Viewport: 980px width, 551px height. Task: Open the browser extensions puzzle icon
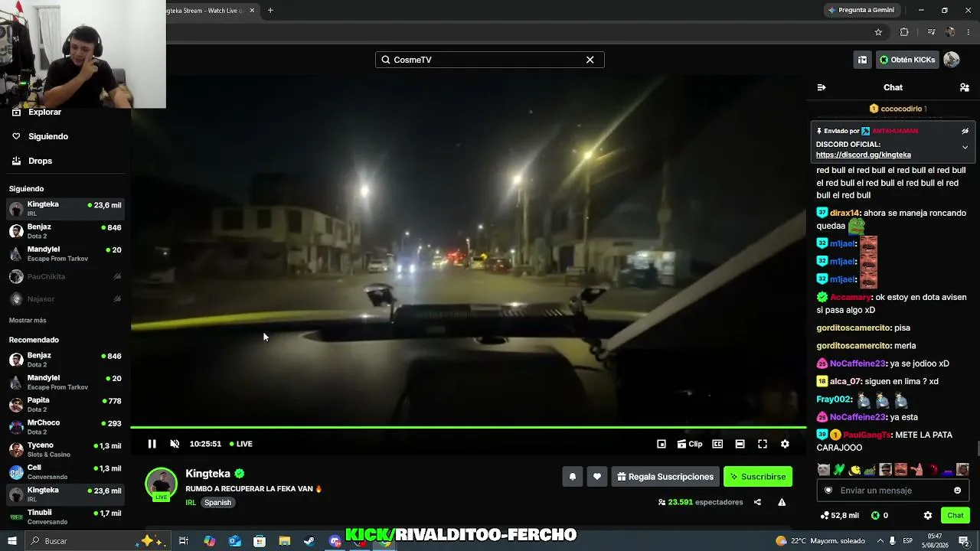(904, 32)
